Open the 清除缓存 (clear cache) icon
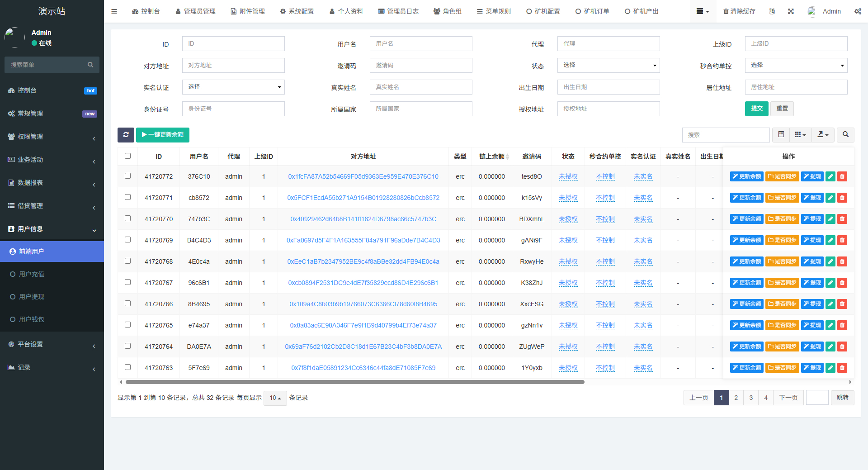 739,11
